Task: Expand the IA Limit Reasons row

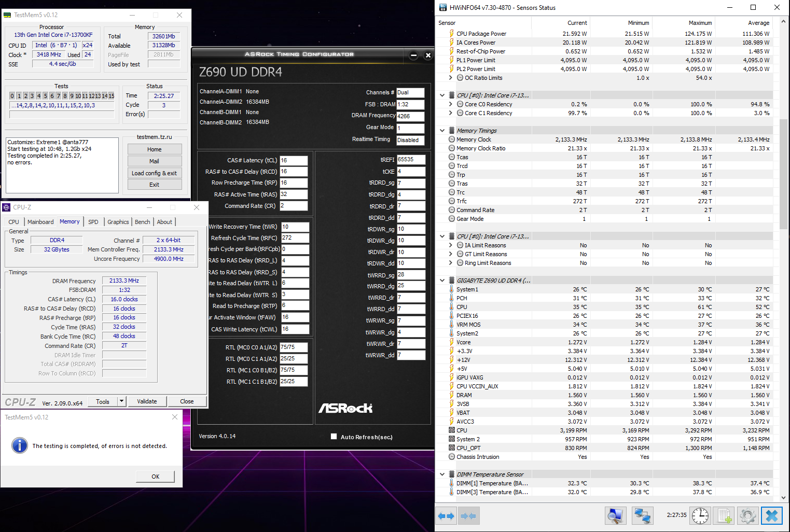Action: (x=451, y=245)
